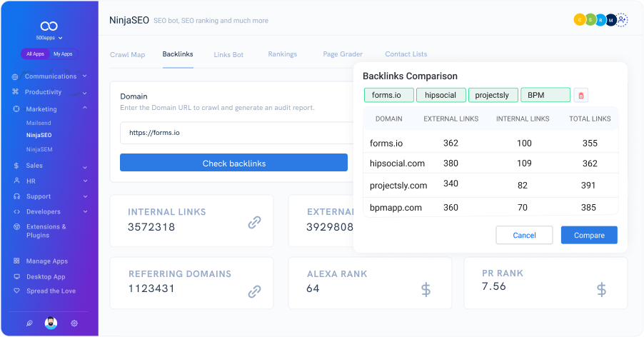This screenshot has height=337, width=644.
Task: Click the rocket icon in sidebar footer
Action: [x=29, y=323]
